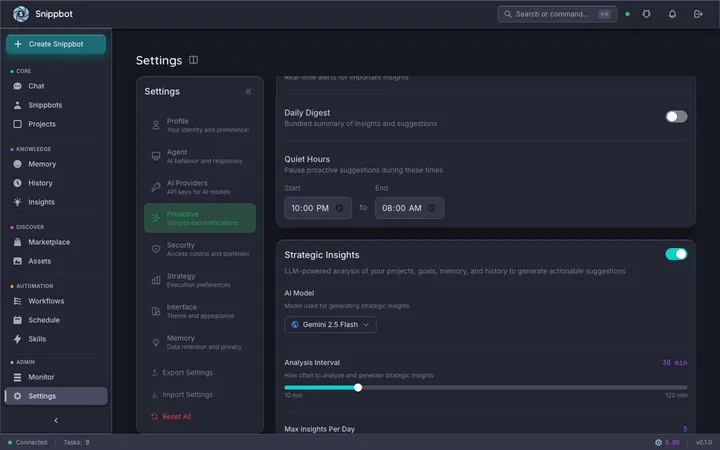Image resolution: width=720 pixels, height=450 pixels.
Task: Click the Projects square icon
Action: 17,124
